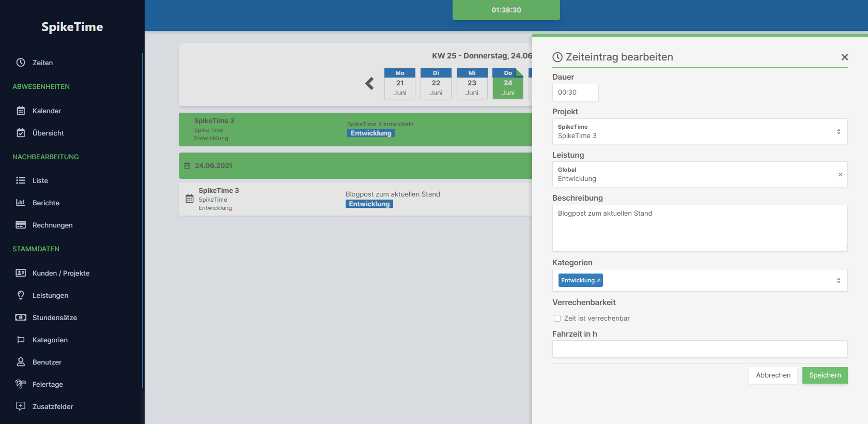Click the 'Blogpost zum aktuellen Stand' entry text
The image size is (868, 424).
(x=393, y=194)
